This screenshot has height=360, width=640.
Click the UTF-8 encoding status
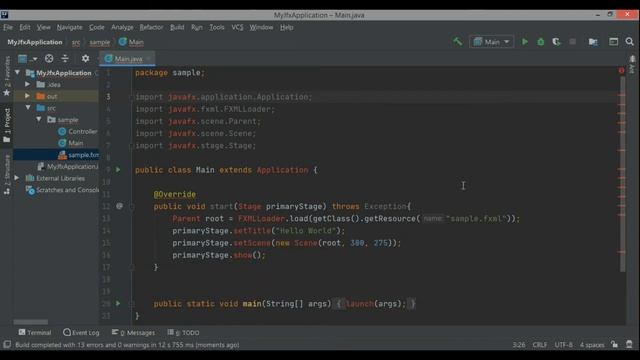click(563, 345)
